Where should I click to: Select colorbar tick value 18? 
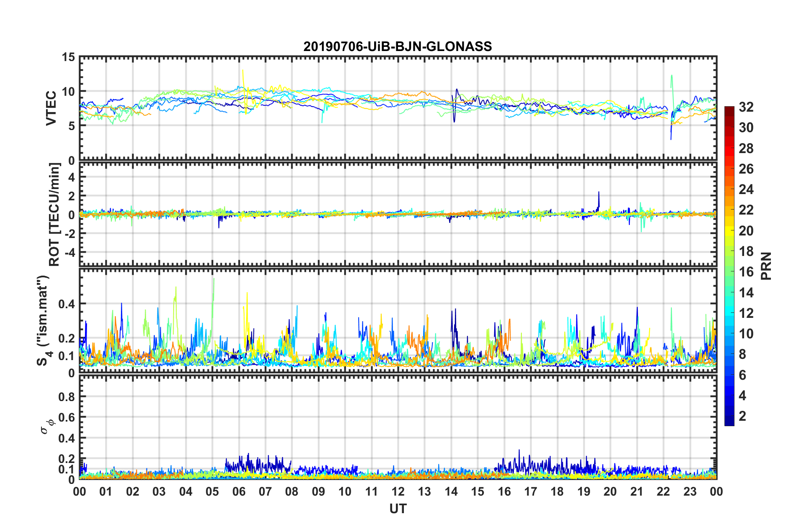click(746, 251)
